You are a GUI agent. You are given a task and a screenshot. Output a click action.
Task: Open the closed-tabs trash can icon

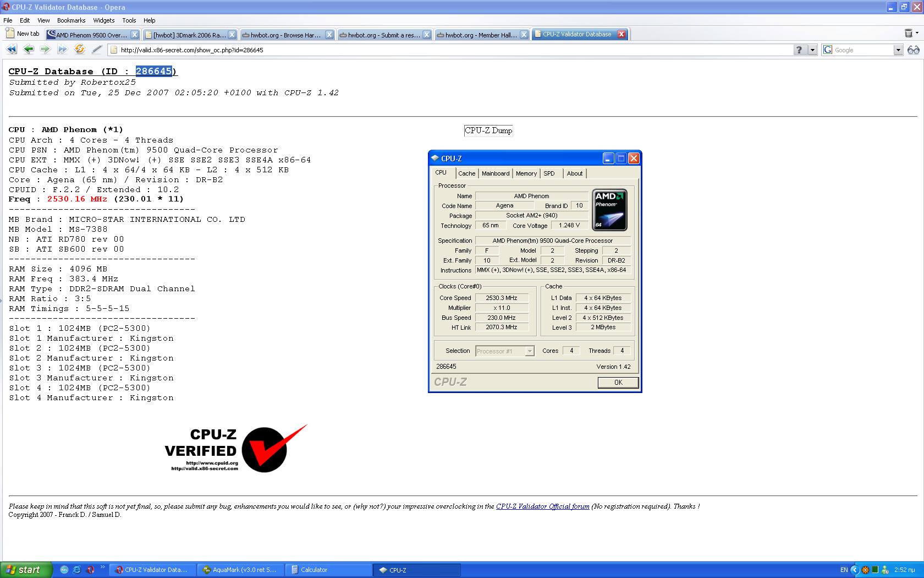point(909,34)
